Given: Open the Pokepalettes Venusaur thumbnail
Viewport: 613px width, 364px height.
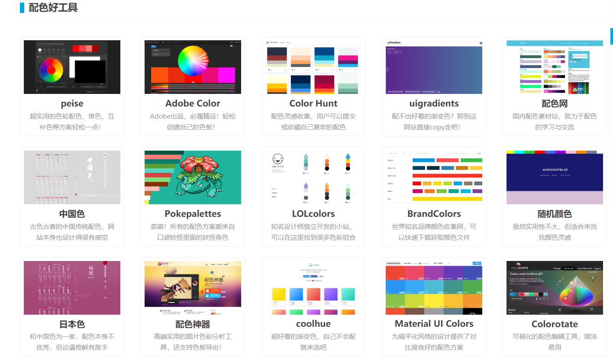Looking at the screenshot, I should [x=193, y=177].
